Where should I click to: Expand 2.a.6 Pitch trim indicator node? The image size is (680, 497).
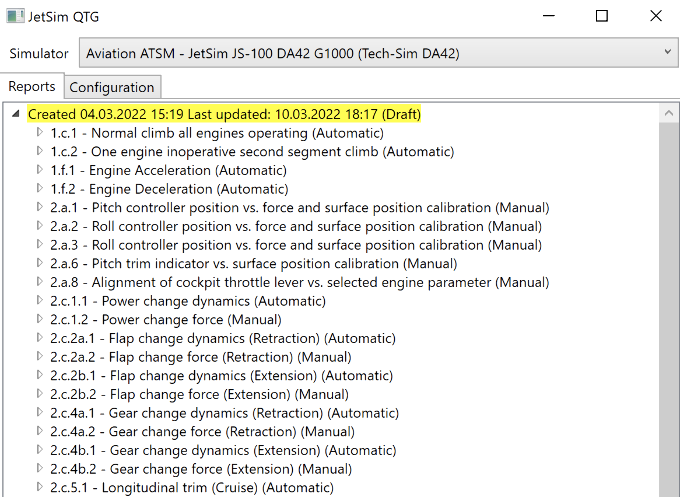pyautogui.click(x=39, y=263)
